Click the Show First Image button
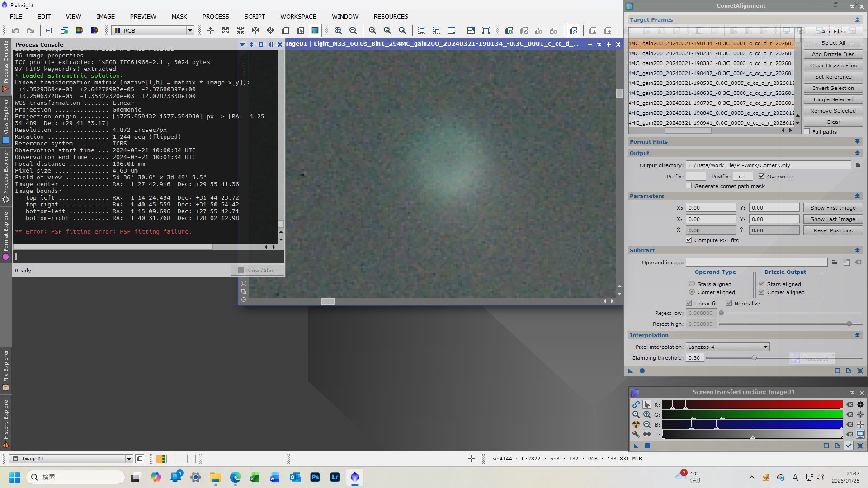Image resolution: width=868 pixels, height=488 pixels. tap(833, 208)
